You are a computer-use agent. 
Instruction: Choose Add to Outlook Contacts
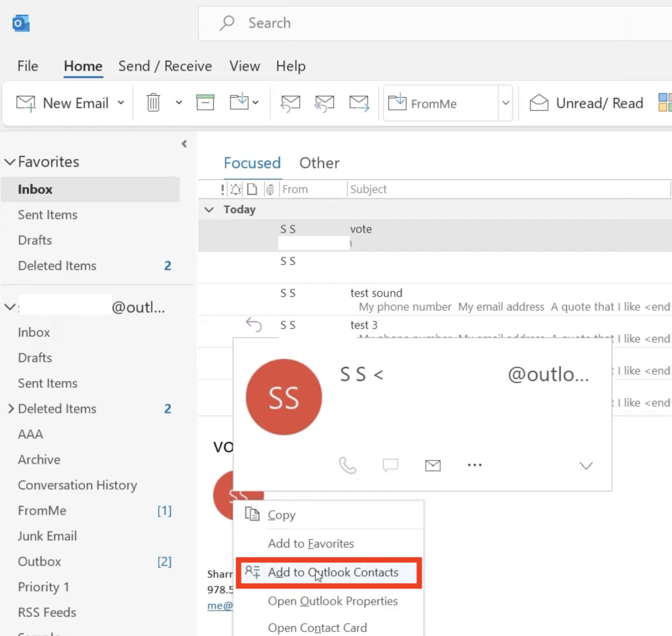coord(332,572)
